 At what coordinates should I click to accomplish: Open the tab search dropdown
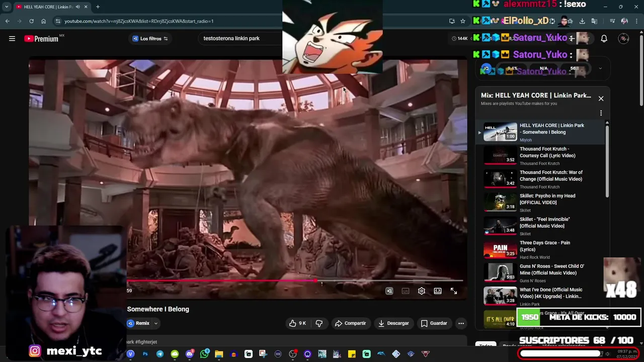pyautogui.click(x=7, y=7)
